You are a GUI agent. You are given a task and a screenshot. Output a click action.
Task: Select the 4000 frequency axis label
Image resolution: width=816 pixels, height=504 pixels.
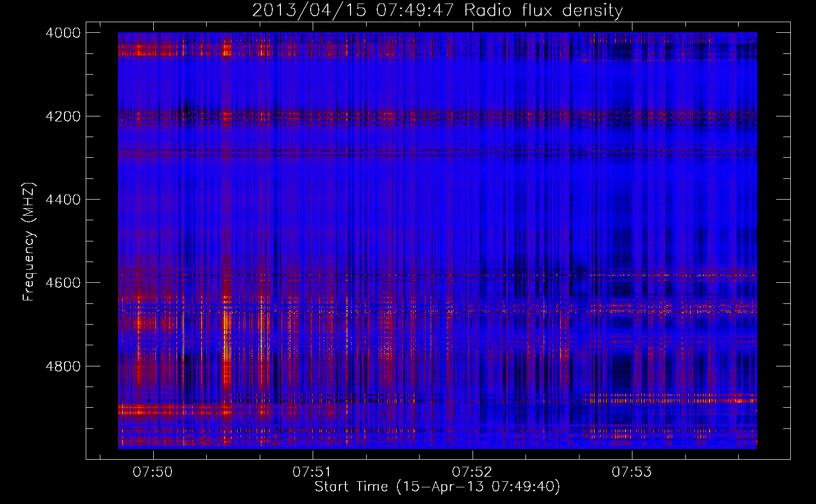(63, 33)
